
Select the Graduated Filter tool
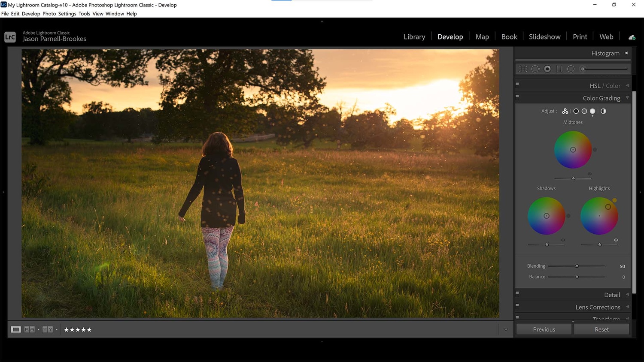tap(559, 69)
